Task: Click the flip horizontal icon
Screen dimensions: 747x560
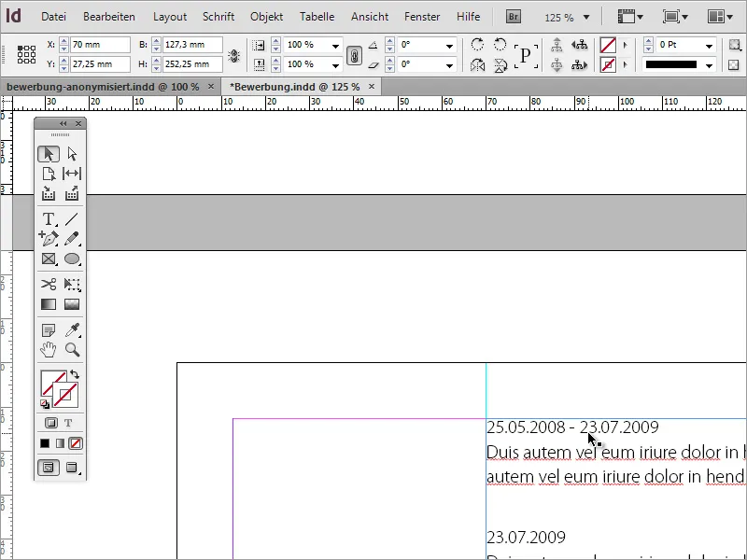Action: (x=477, y=64)
